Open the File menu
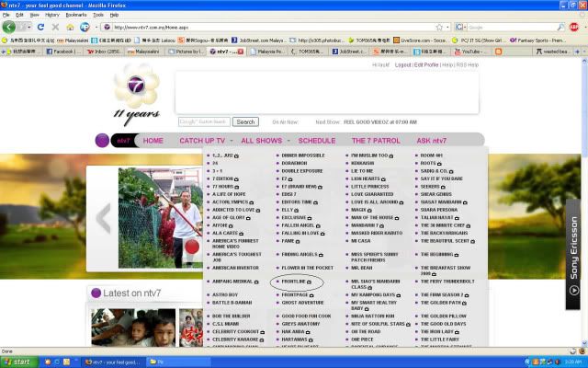 (x=6, y=15)
